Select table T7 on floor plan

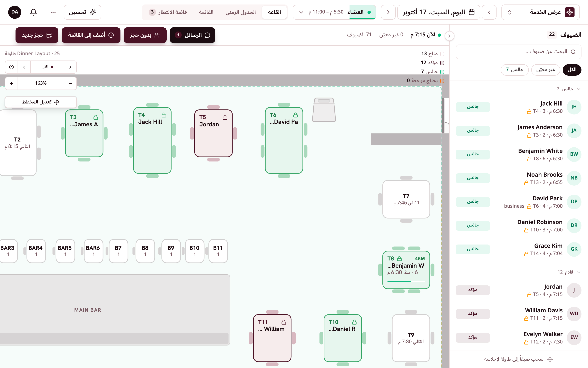click(406, 199)
